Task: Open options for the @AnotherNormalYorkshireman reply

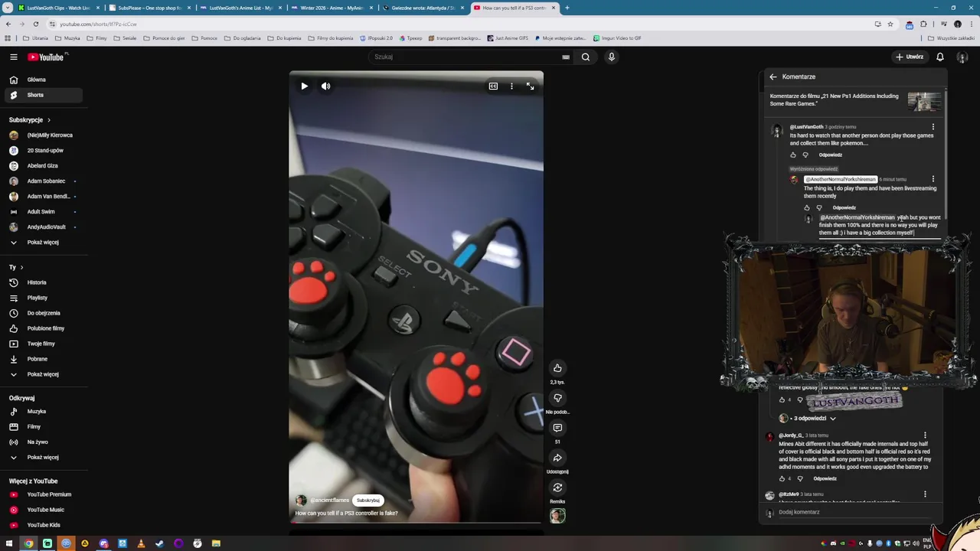Action: (933, 180)
